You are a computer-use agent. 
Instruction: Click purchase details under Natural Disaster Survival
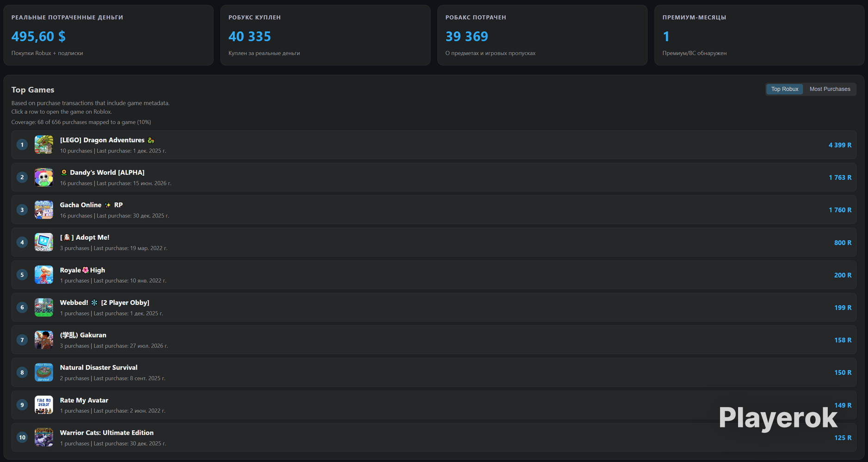click(x=112, y=378)
